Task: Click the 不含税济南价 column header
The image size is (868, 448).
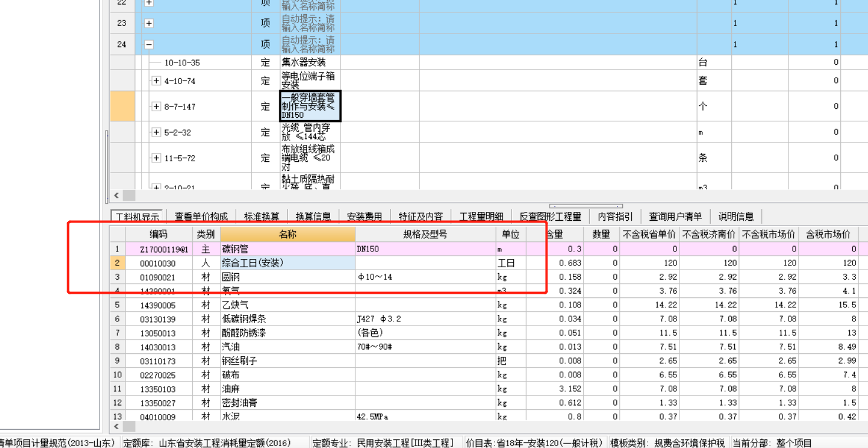Action: click(709, 234)
